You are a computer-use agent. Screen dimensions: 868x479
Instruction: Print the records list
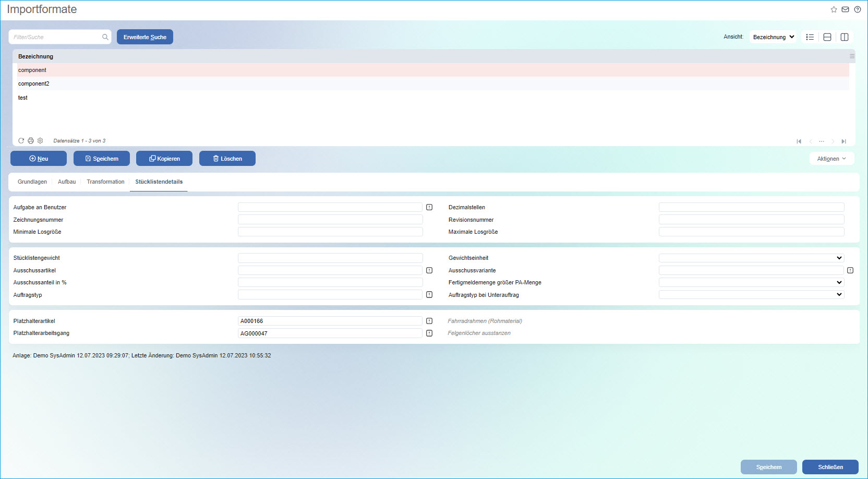pyautogui.click(x=31, y=141)
